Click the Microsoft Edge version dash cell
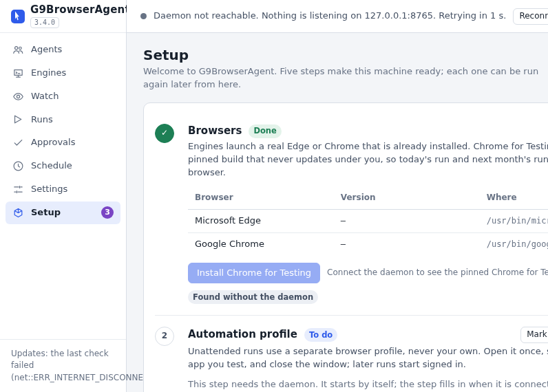Viewport: 548px width, 392px height. click(x=344, y=221)
